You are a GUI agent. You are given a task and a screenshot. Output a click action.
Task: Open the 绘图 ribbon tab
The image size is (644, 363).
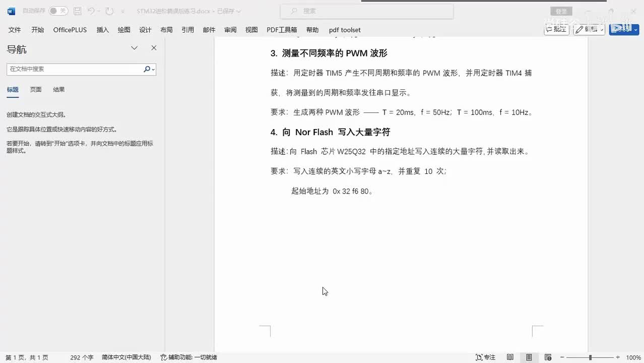coord(124,30)
